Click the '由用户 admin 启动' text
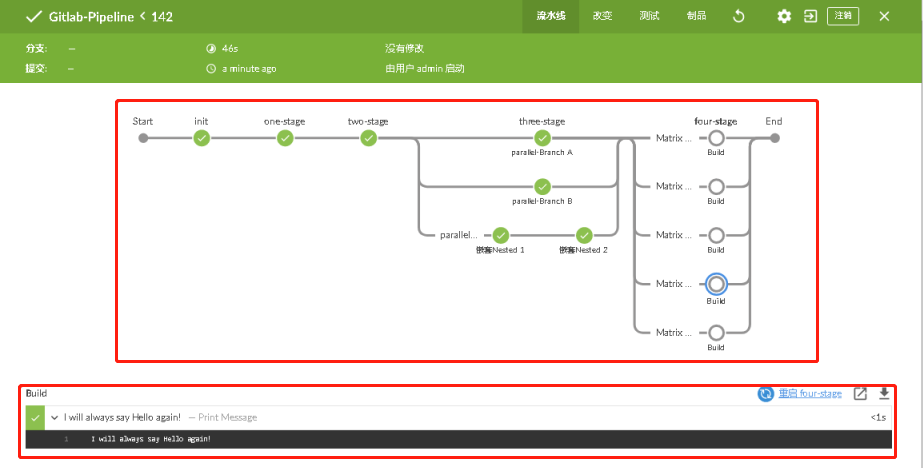 [x=424, y=69]
